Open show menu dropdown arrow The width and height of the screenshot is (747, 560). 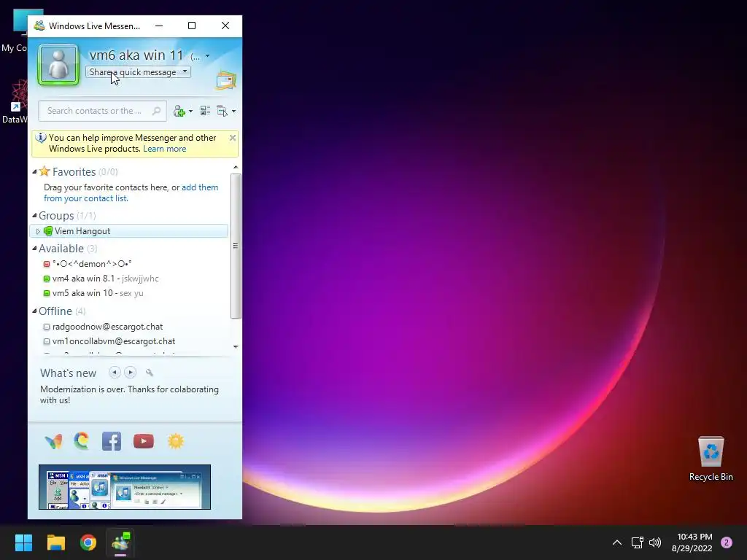(x=233, y=112)
